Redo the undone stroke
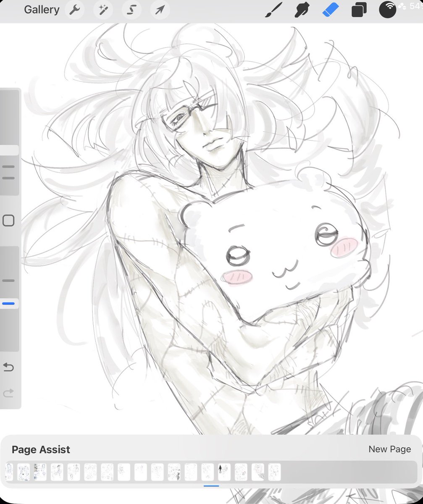 (x=9, y=393)
